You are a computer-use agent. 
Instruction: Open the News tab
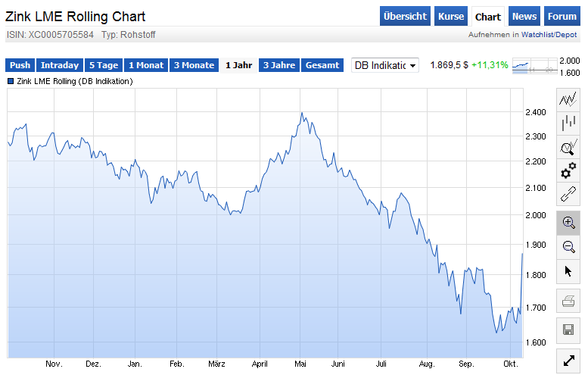pos(524,17)
